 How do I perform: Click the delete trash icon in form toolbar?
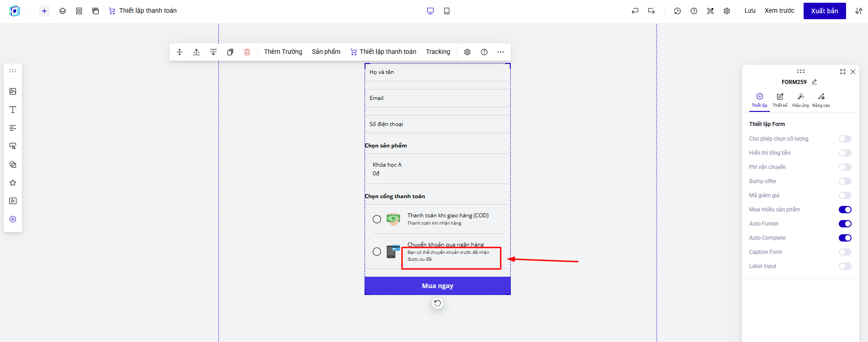click(x=247, y=52)
